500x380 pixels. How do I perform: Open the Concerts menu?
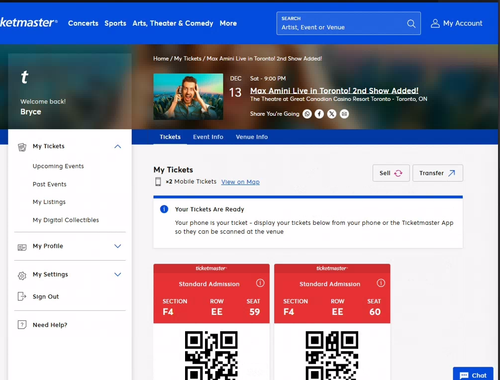click(83, 23)
